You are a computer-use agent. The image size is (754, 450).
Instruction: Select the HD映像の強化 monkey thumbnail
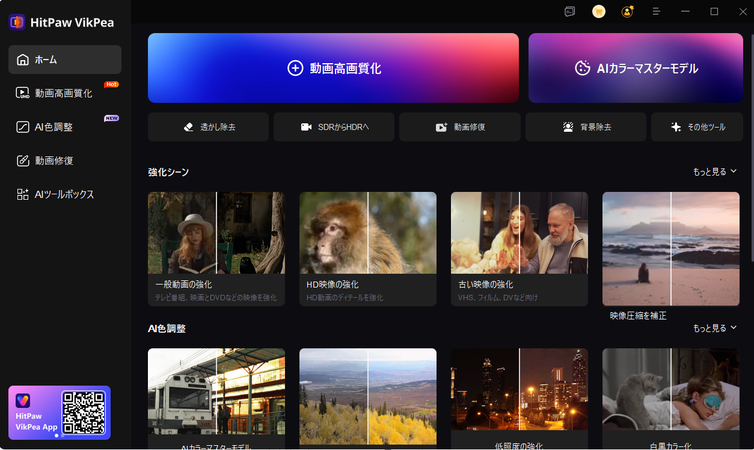pos(367,233)
